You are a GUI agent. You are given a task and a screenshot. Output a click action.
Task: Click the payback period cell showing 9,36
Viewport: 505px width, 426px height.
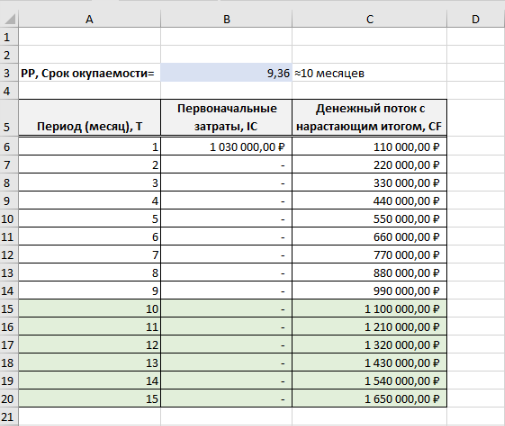point(226,73)
